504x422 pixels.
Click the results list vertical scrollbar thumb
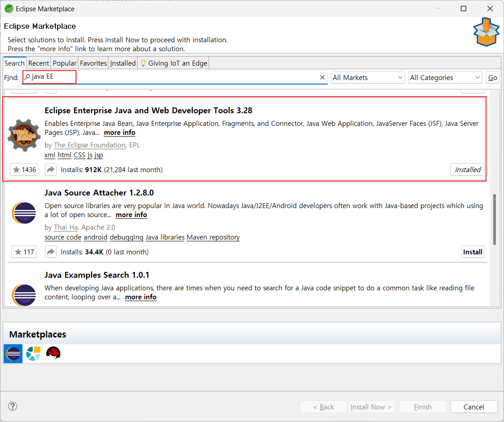pos(495,219)
